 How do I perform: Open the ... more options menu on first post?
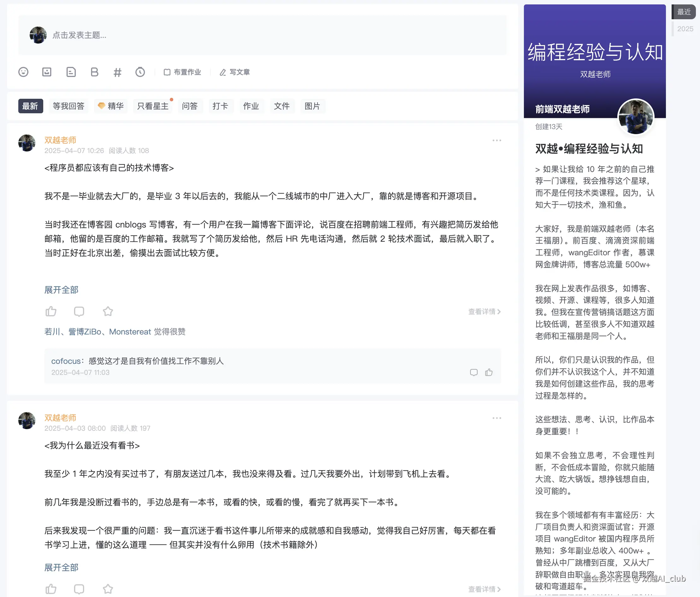(497, 140)
